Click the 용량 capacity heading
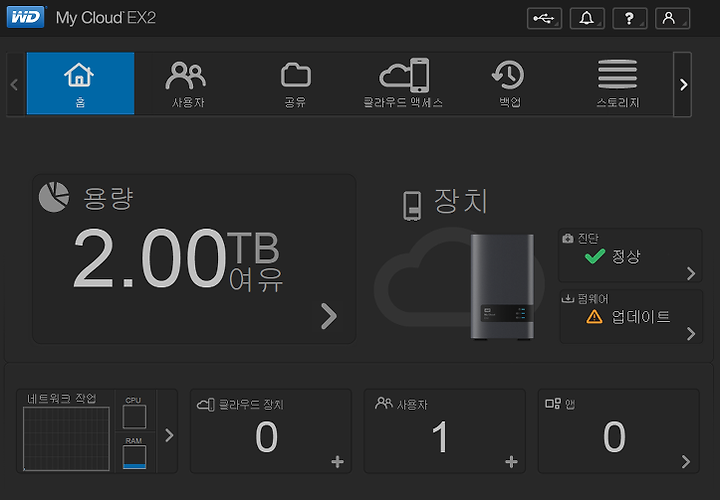The height and width of the screenshot is (500, 720). pos(109,198)
